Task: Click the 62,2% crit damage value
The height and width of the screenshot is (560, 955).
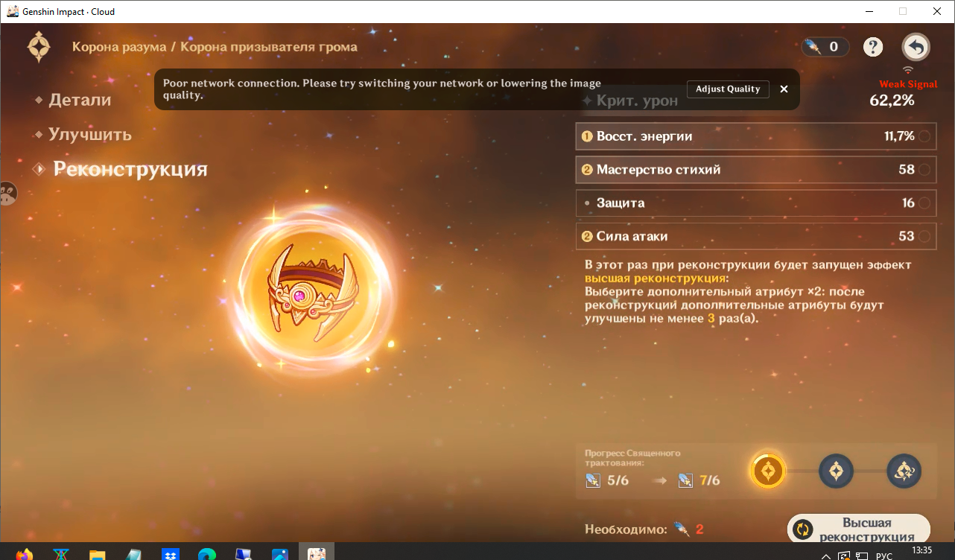Action: (892, 100)
